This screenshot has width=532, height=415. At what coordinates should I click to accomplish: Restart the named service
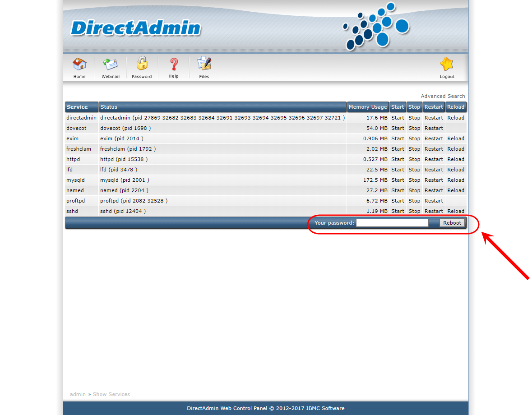point(434,190)
